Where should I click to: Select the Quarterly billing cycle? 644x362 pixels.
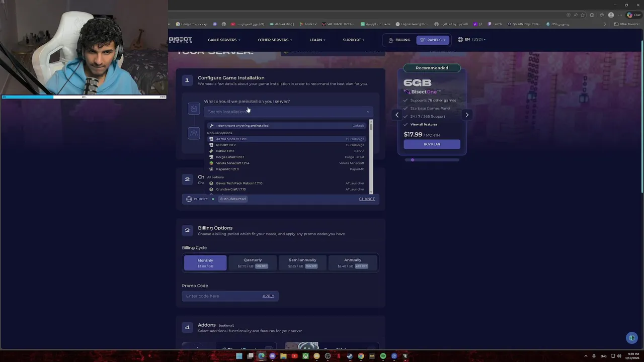253,263
